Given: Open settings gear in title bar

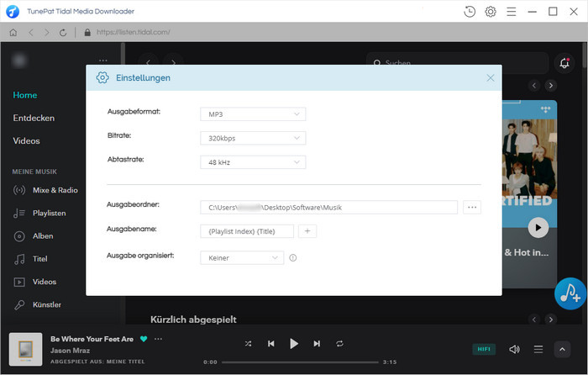Looking at the screenshot, I should (490, 12).
